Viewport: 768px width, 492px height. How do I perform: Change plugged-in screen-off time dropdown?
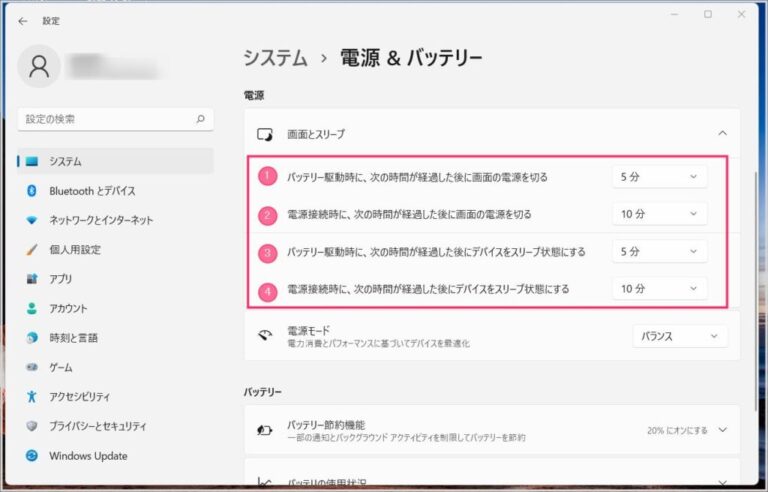pyautogui.click(x=659, y=214)
